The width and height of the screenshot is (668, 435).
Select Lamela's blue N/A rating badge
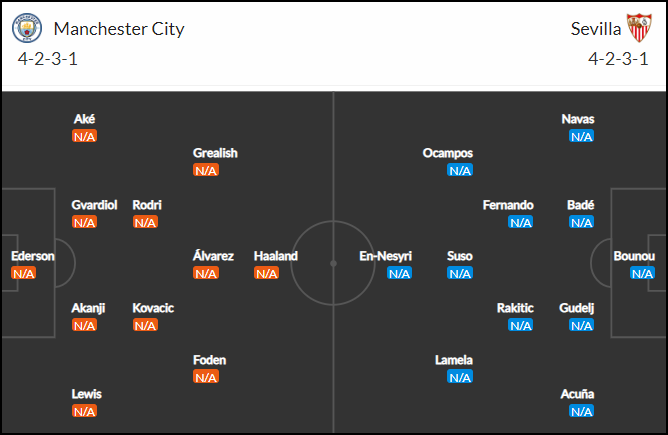coord(460,377)
